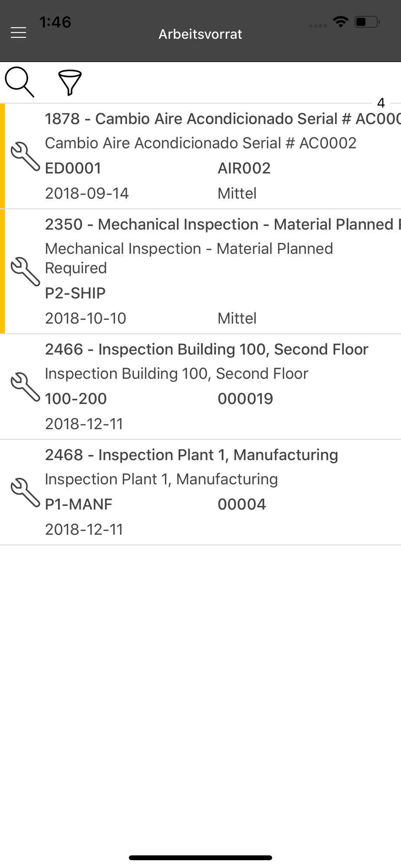
Task: Click wrench icon for work order 2466
Action: tap(25, 387)
